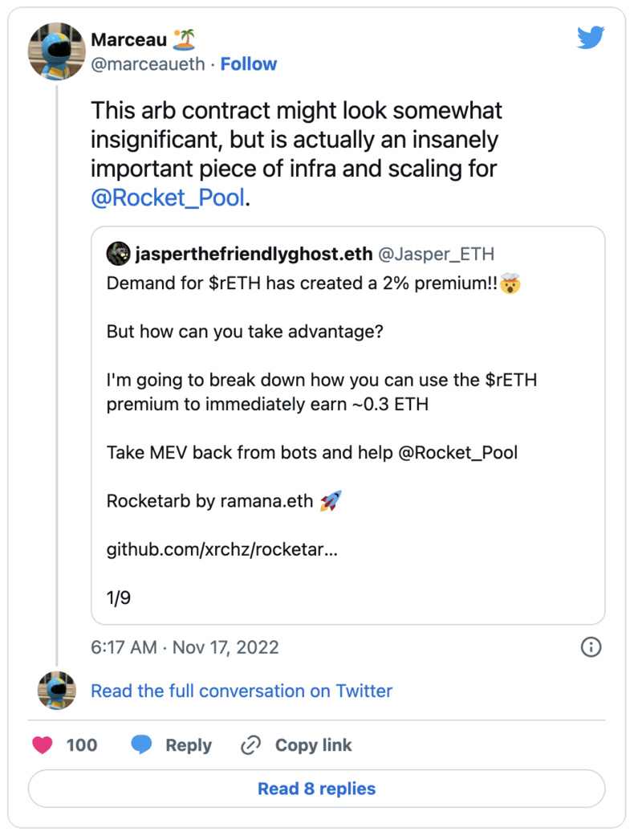Click the red heart like icon
Image resolution: width=642 pixels, height=840 pixels.
[x=43, y=745]
